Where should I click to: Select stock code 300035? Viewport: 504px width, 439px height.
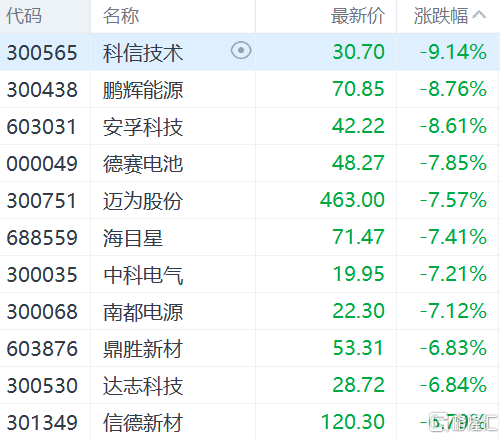pos(42,275)
